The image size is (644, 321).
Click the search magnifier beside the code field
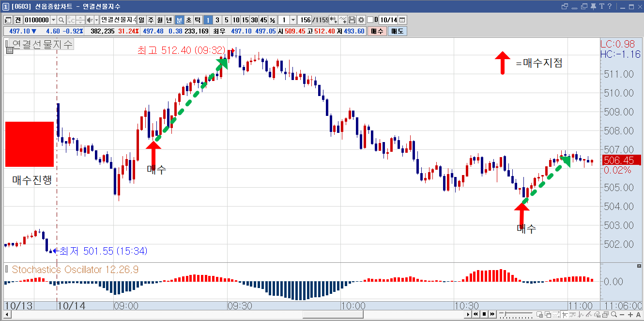click(x=61, y=20)
